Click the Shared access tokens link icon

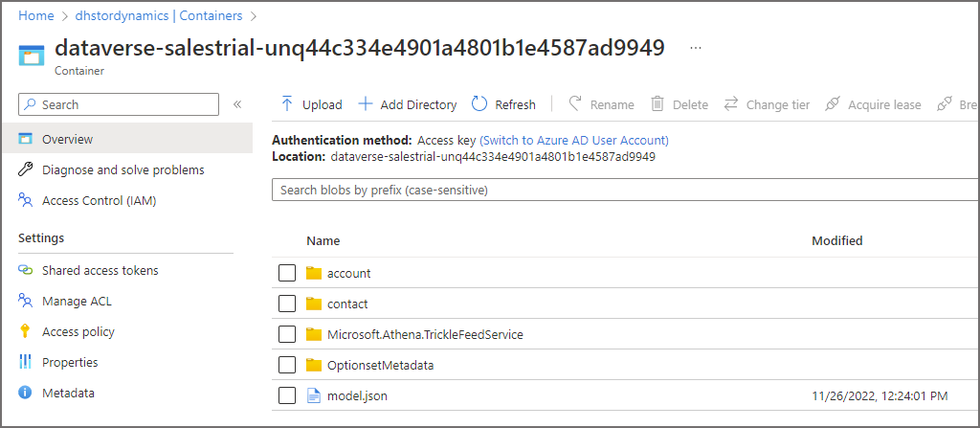[x=26, y=270]
